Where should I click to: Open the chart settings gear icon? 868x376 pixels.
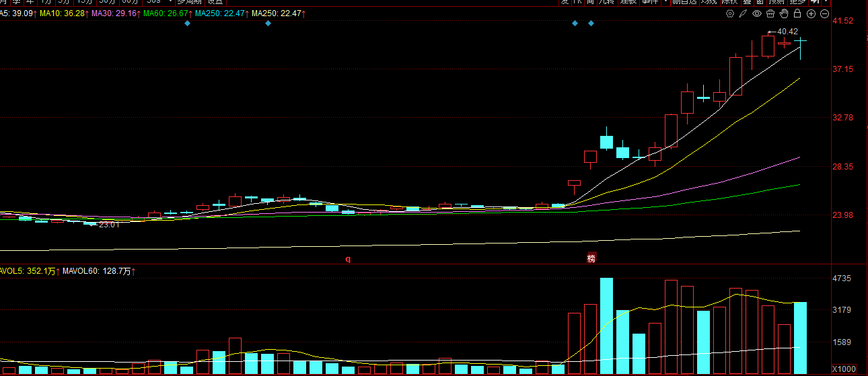pos(731,13)
